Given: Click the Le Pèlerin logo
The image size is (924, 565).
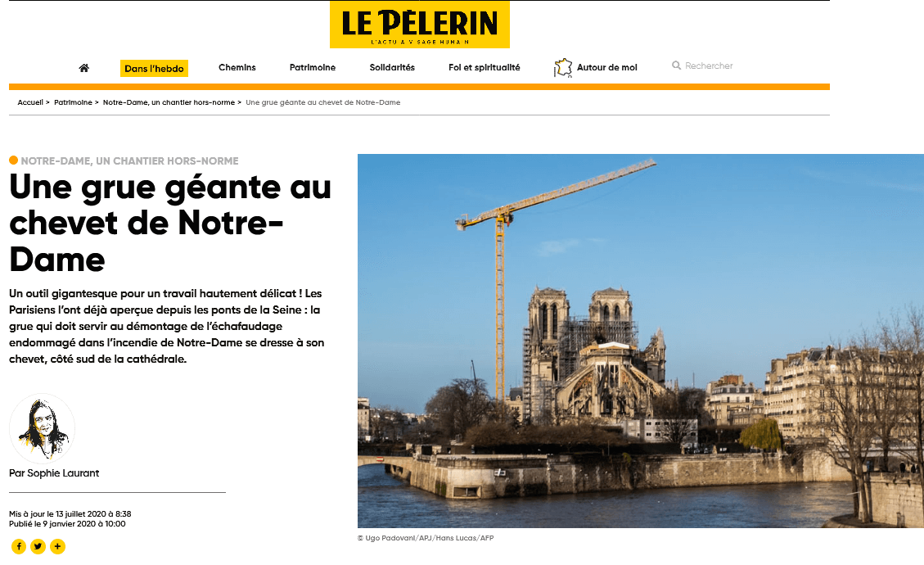Looking at the screenshot, I should tap(420, 25).
